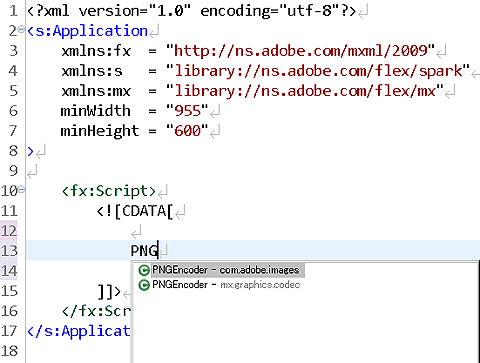480x363 pixels.
Task: Click the library://ns.adobe.com/flex/mx value
Action: tap(305, 91)
